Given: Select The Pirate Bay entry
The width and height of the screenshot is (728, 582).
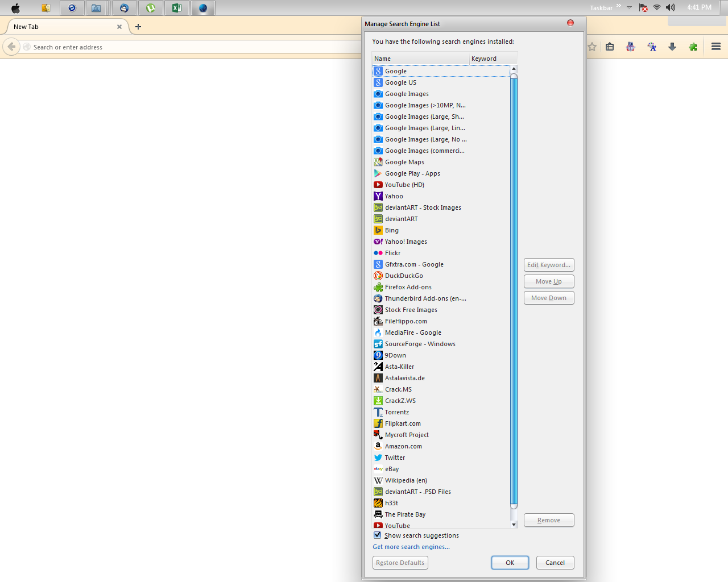Looking at the screenshot, I should click(441, 514).
